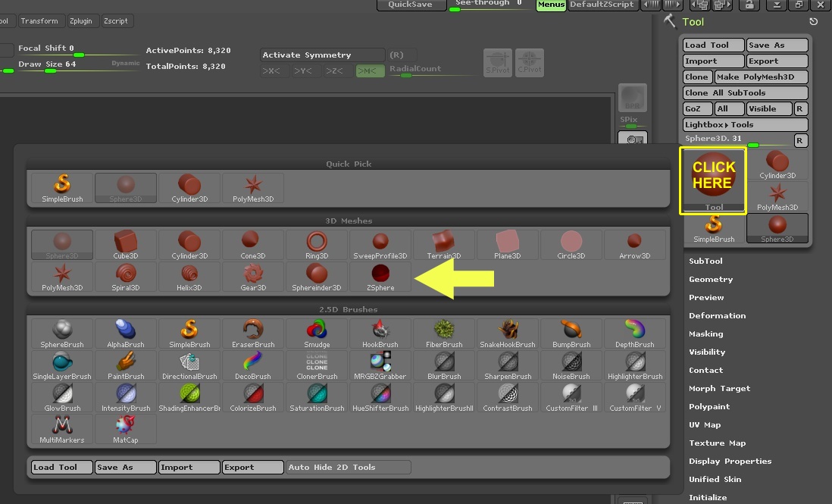Expand the Preview section

[706, 297]
